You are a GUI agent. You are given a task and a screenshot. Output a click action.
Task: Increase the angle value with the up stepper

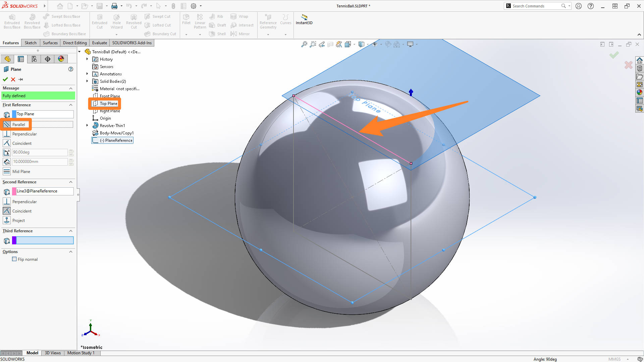(71, 151)
